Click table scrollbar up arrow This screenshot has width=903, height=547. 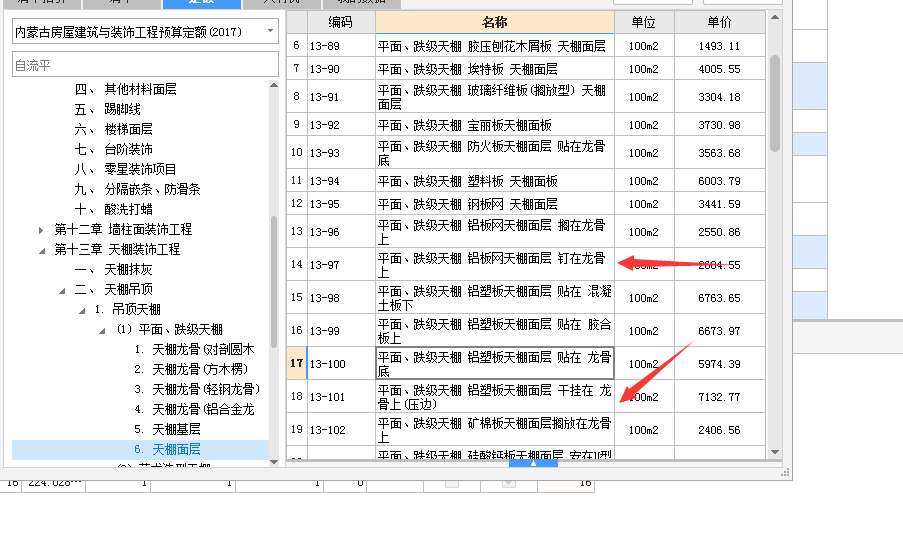[x=775, y=17]
